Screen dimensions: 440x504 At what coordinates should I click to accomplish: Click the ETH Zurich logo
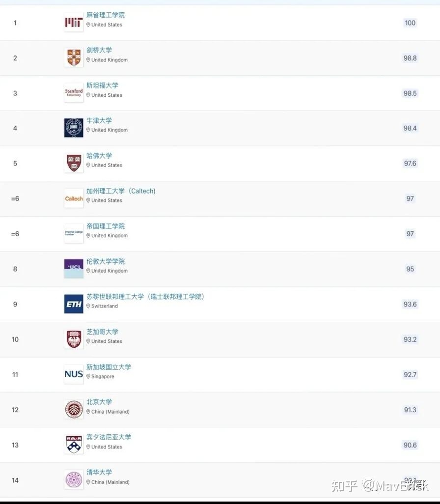pos(74,304)
